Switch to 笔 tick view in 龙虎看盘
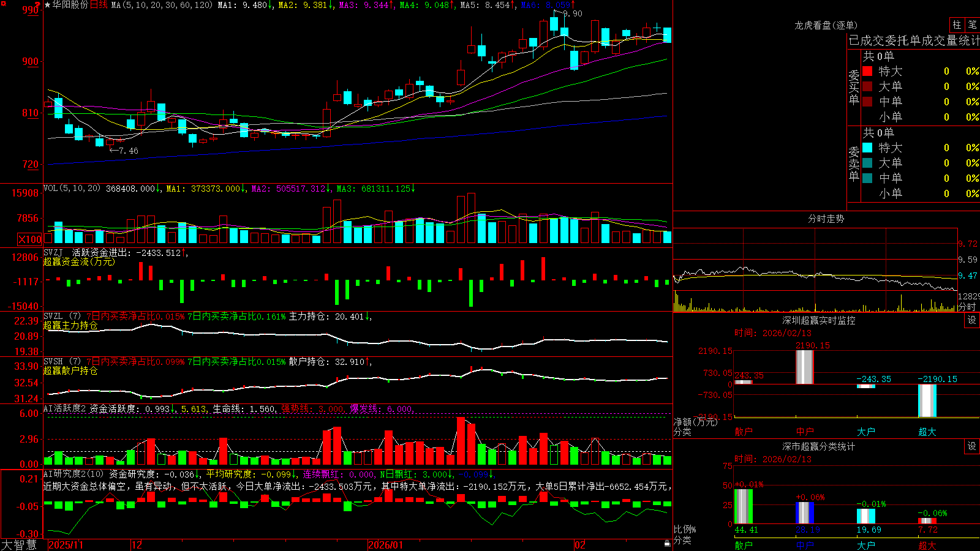Screen dimensions: 980x551 point(972,24)
